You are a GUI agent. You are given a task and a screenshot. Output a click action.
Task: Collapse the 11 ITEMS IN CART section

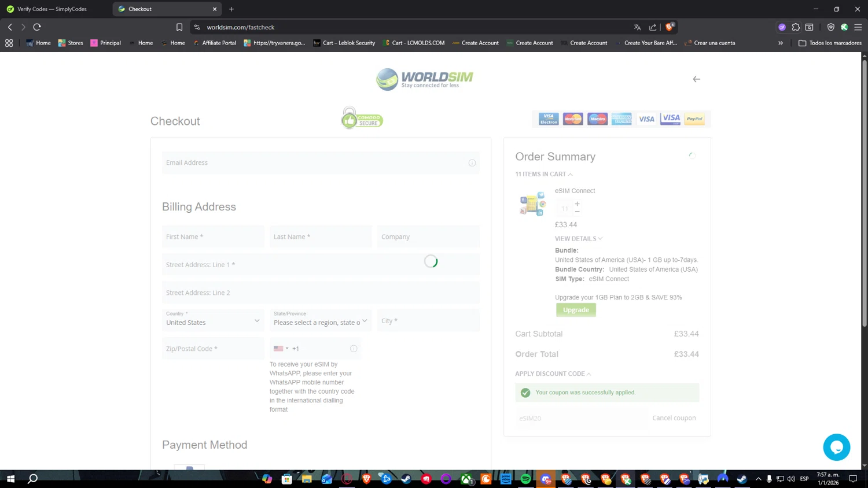[x=544, y=174]
